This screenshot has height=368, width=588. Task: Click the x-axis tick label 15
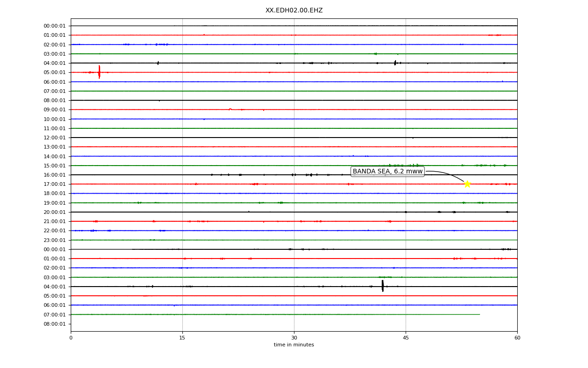coord(182,338)
